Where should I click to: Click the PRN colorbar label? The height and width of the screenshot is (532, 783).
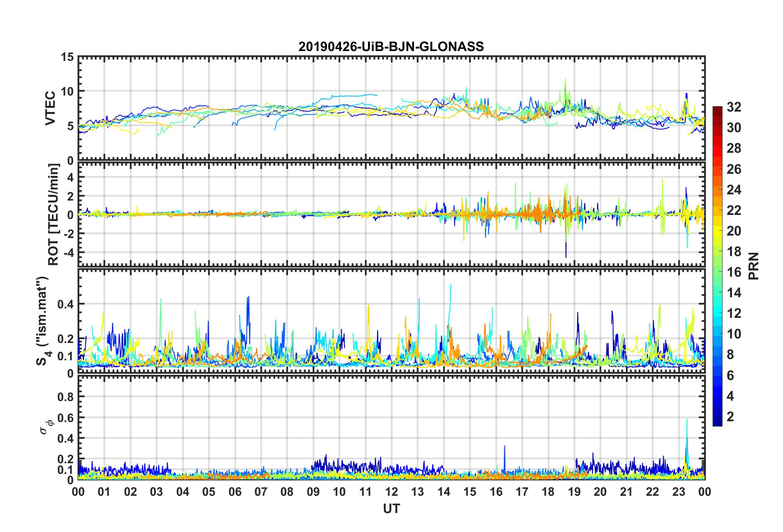click(753, 266)
